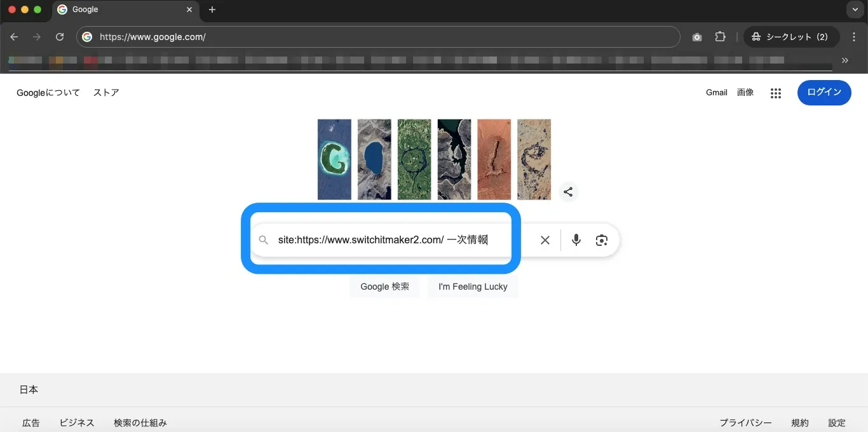Open the Gmail link

717,93
